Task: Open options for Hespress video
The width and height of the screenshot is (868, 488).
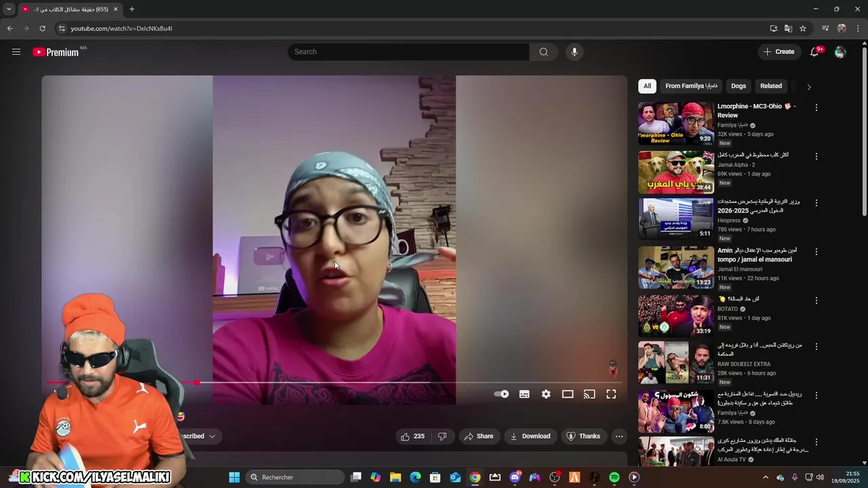Action: pyautogui.click(x=816, y=203)
